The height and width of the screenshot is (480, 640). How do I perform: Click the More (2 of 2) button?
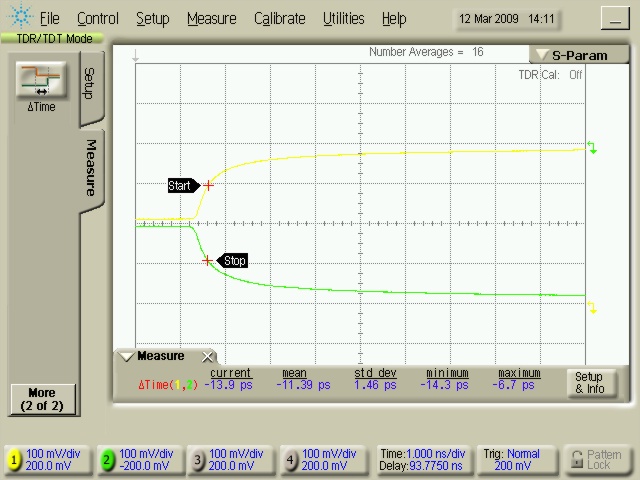click(41, 399)
